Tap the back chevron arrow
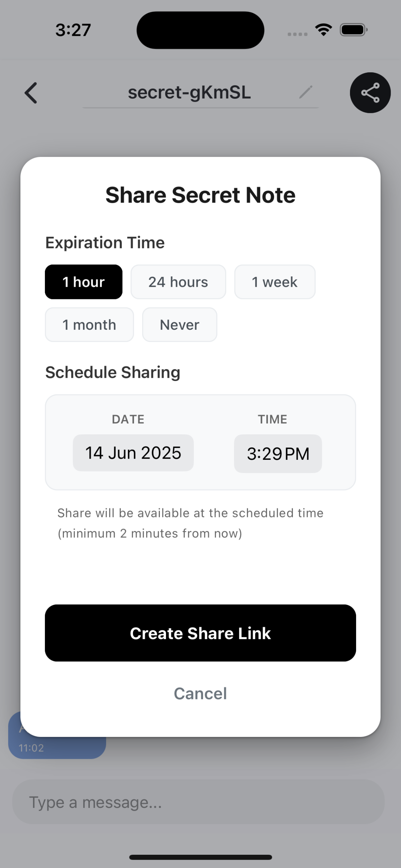The width and height of the screenshot is (401, 868). click(x=31, y=93)
